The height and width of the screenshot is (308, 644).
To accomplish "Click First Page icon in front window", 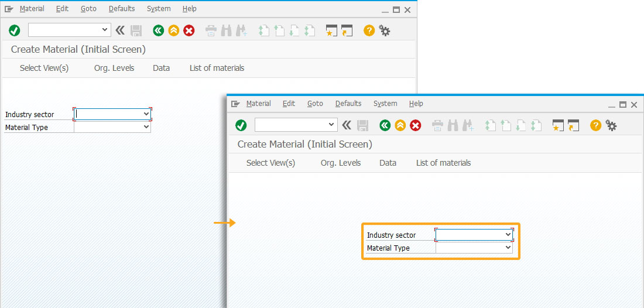I will [x=491, y=126].
